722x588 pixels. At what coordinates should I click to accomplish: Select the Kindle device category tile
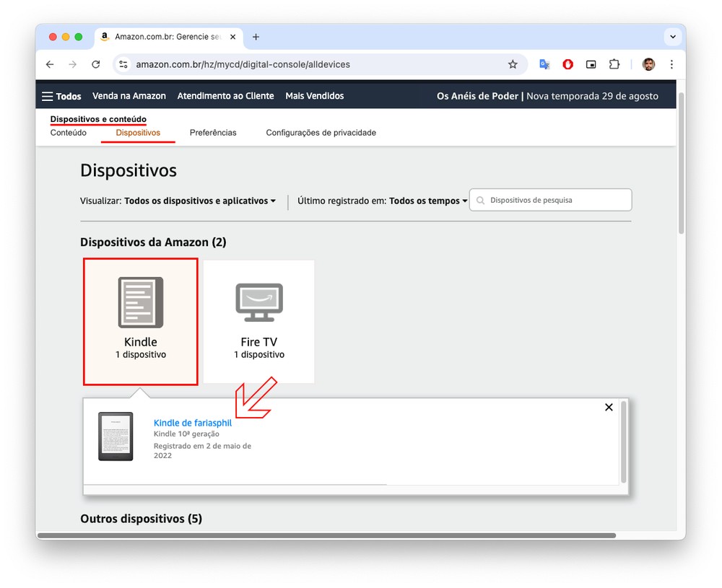(x=141, y=322)
